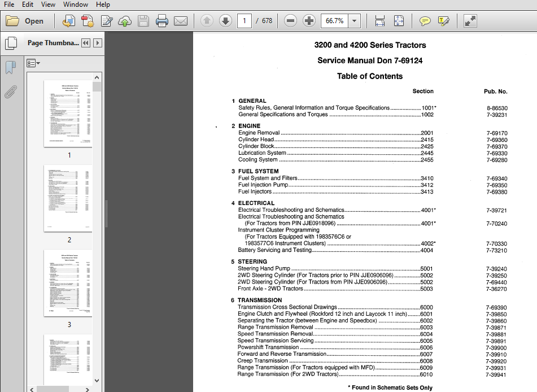The width and height of the screenshot is (537, 392).
Task: Open the Help menu
Action: coord(103,5)
